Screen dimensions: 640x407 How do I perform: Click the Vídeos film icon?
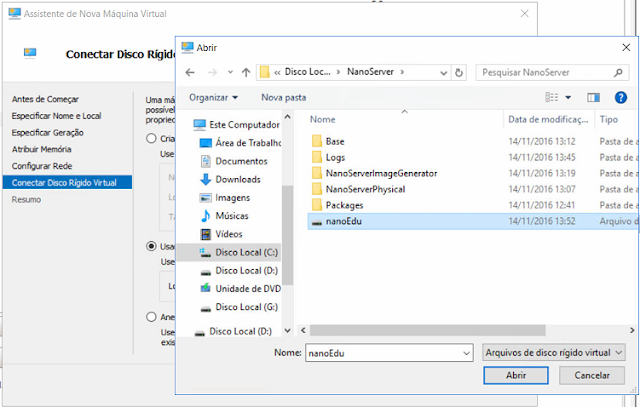205,234
